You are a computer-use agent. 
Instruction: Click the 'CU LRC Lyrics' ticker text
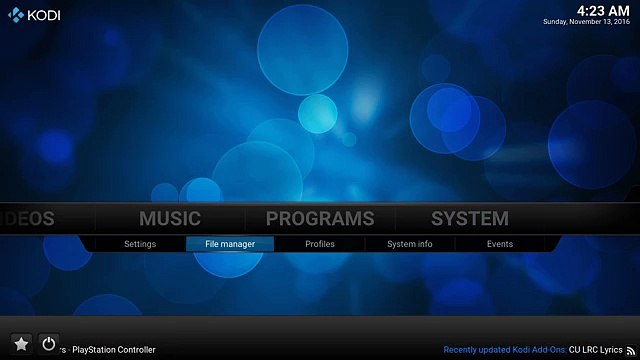tap(595, 350)
